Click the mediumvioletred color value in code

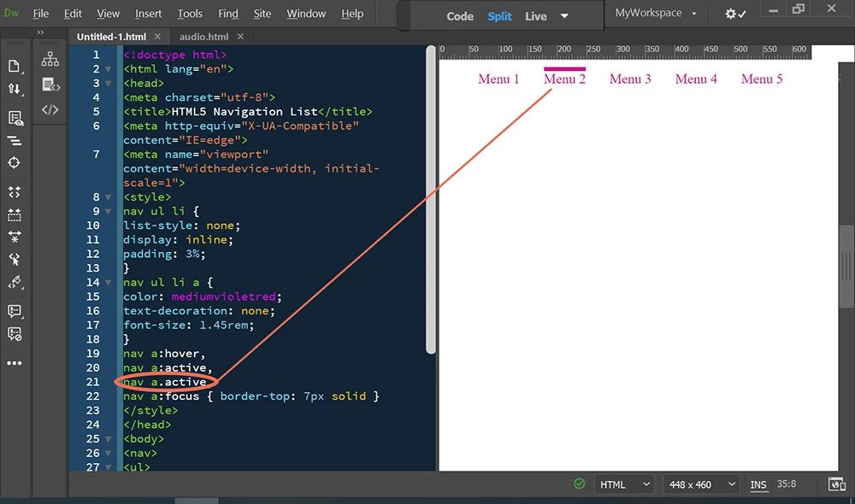coord(223,297)
